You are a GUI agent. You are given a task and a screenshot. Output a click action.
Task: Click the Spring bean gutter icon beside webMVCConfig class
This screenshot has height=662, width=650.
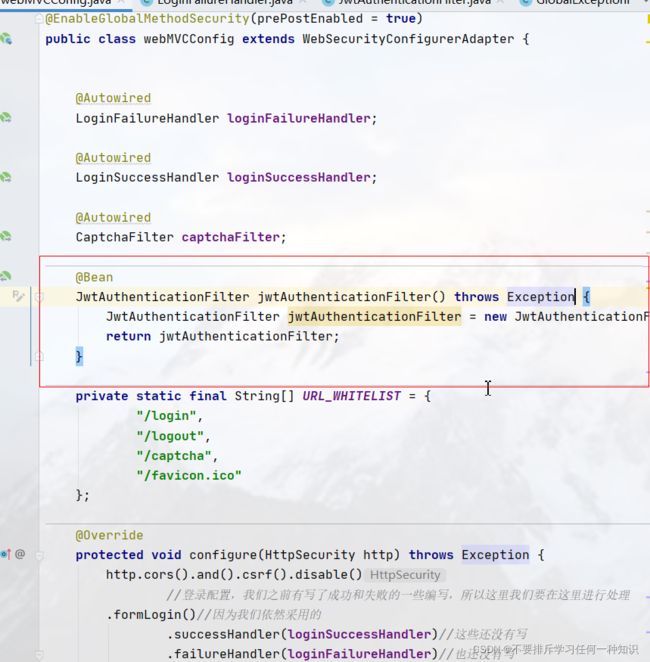(6, 39)
